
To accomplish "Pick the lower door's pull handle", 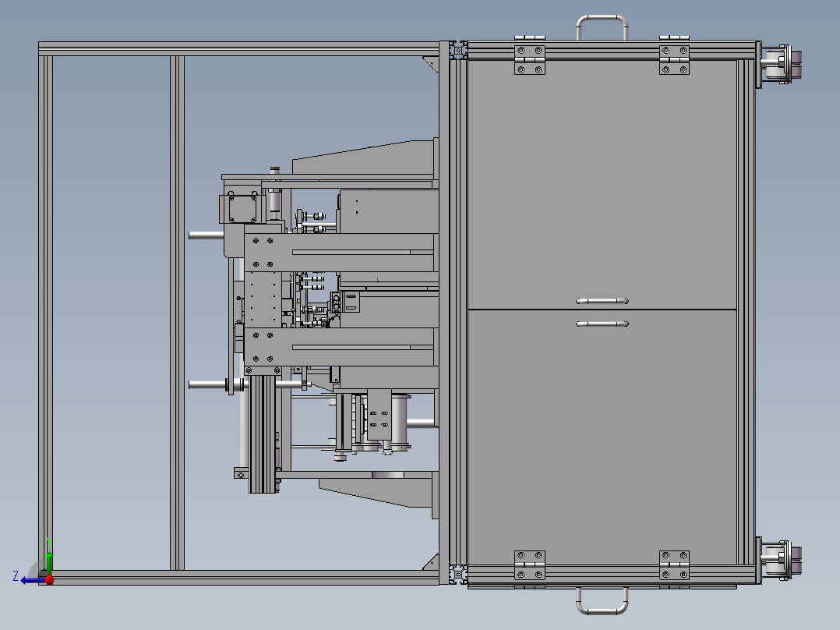I will [x=602, y=324].
